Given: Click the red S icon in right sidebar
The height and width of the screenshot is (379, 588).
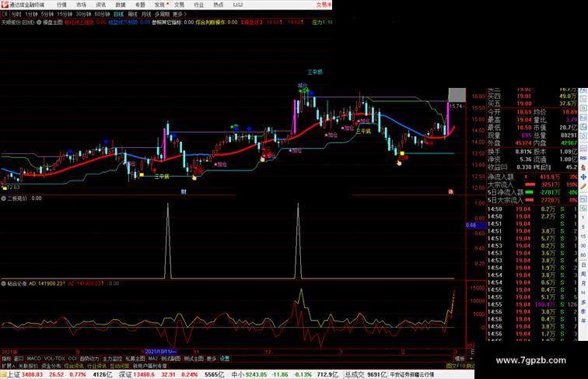Looking at the screenshot, I should pos(583,168).
